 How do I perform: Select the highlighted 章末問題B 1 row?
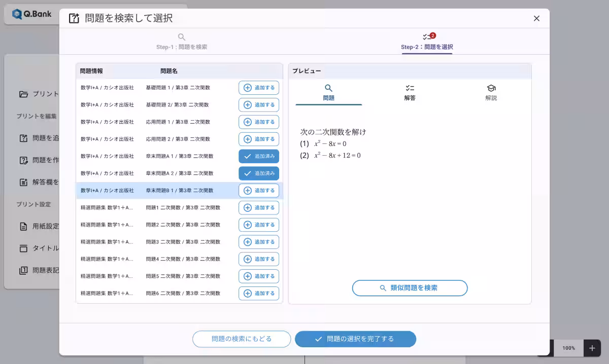pos(152,190)
